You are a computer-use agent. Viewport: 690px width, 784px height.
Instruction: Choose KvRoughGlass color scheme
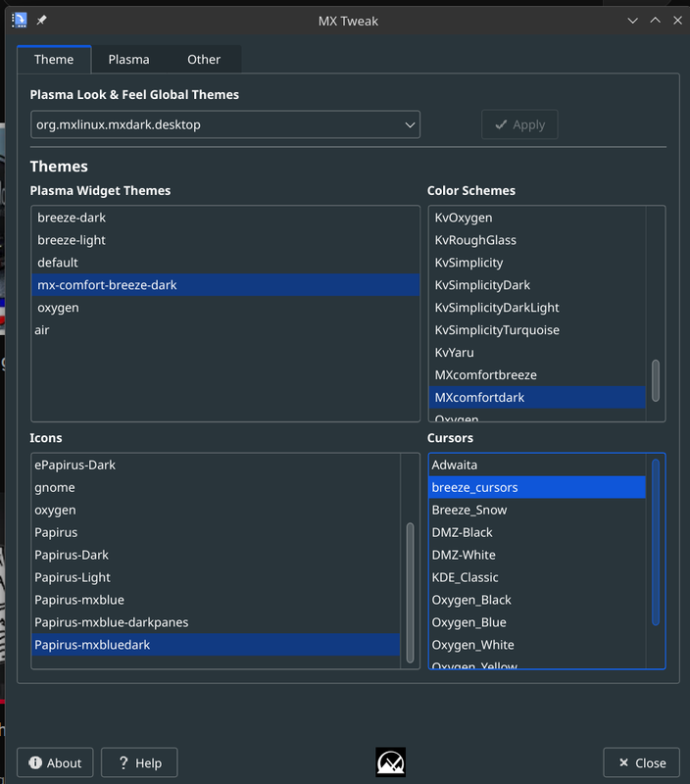(537, 240)
